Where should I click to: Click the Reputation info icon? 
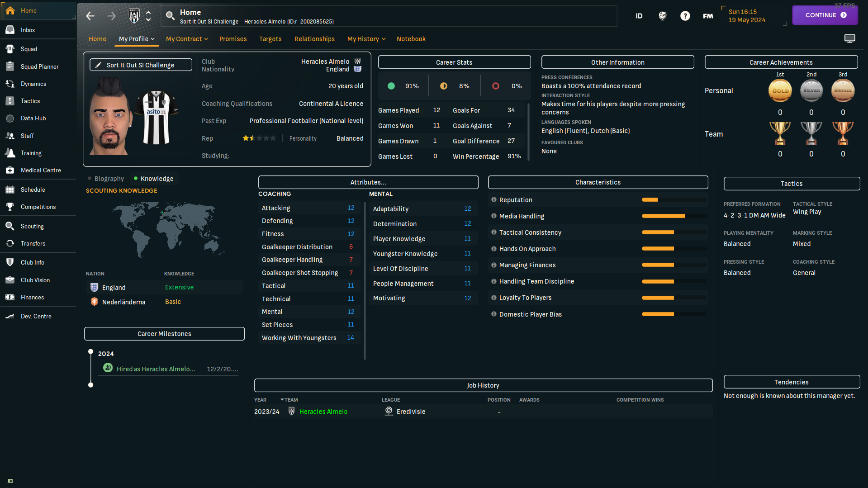click(494, 199)
